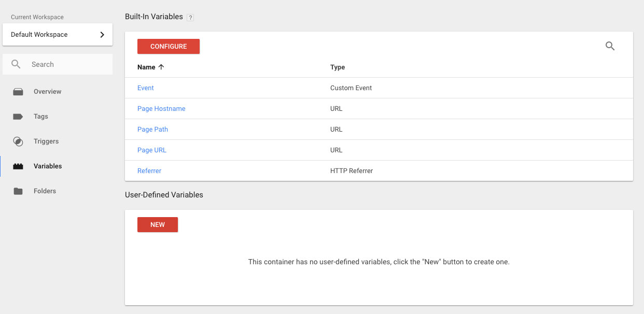The height and width of the screenshot is (314, 644).
Task: Select the HTTP Referrer type cell
Action: pyautogui.click(x=352, y=171)
